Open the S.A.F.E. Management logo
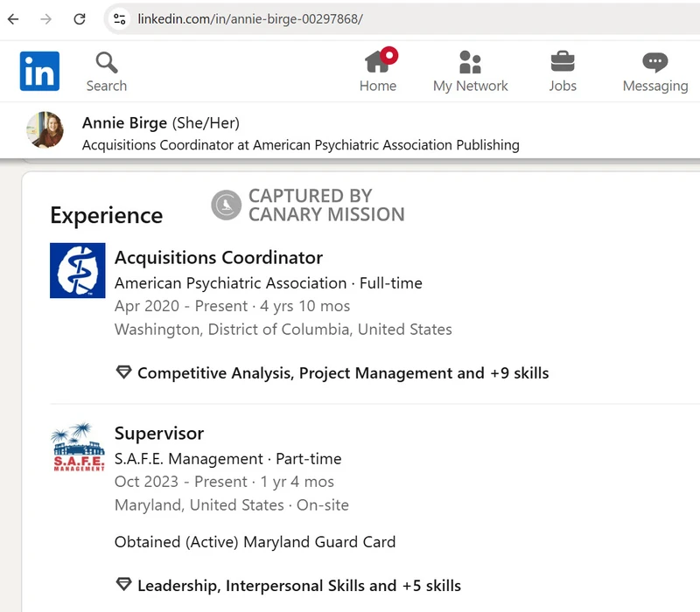Screen dimensions: 700x612 tap(78, 447)
